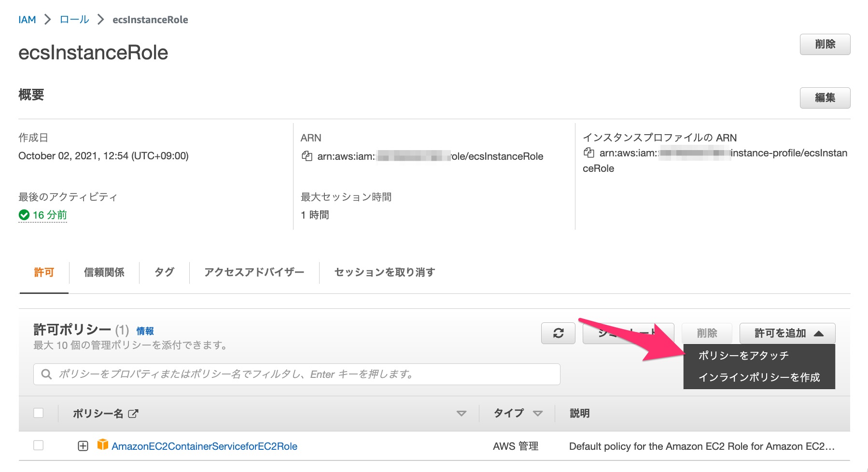Viewport: 868px width, 472px height.
Task: Sort the table by ポリシー名 column
Action: [462, 413]
